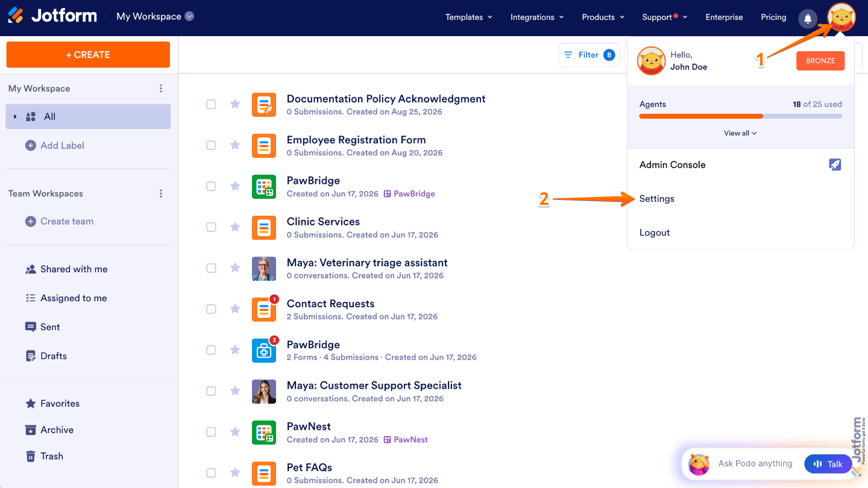
Task: Click the Agents usage progress bar
Action: click(x=741, y=116)
